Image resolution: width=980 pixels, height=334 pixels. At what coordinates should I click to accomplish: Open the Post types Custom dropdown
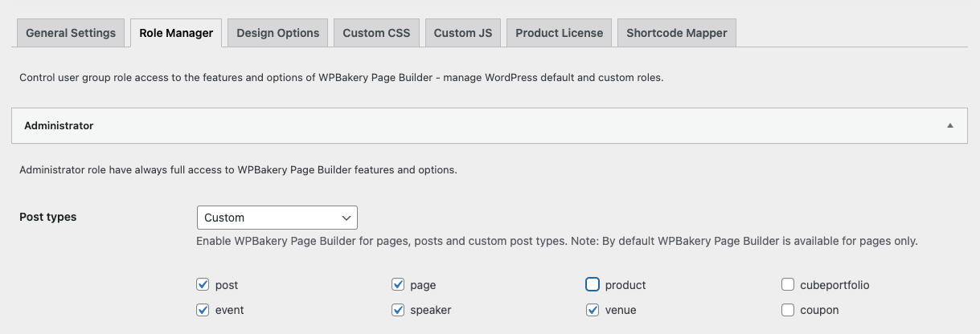pyautogui.click(x=277, y=218)
